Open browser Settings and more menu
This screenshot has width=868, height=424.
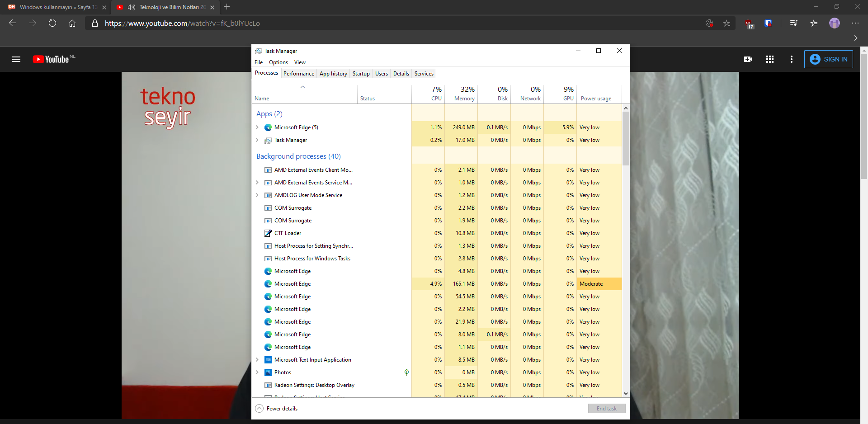click(855, 23)
